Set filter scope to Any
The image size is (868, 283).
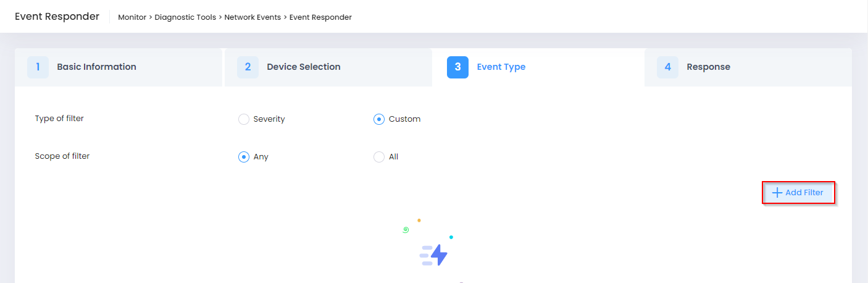point(244,157)
